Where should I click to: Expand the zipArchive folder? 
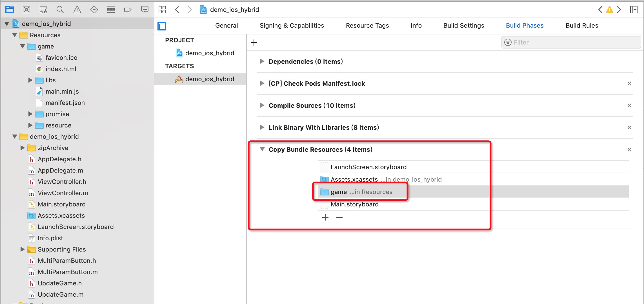point(23,148)
